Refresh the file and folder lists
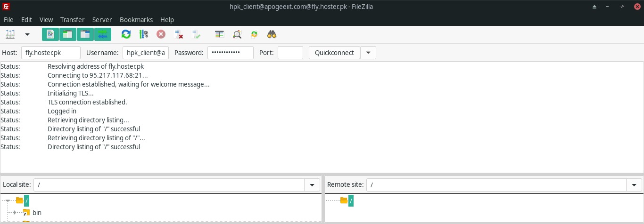 pyautogui.click(x=126, y=34)
